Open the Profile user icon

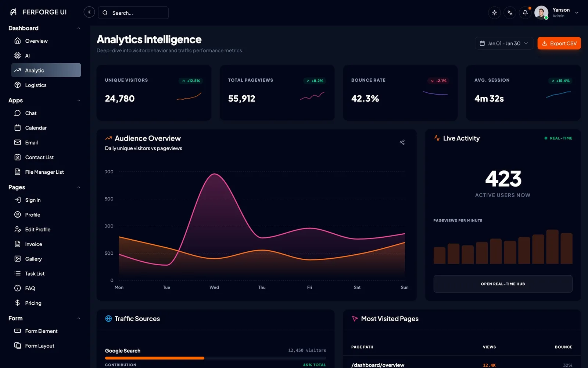[17, 215]
